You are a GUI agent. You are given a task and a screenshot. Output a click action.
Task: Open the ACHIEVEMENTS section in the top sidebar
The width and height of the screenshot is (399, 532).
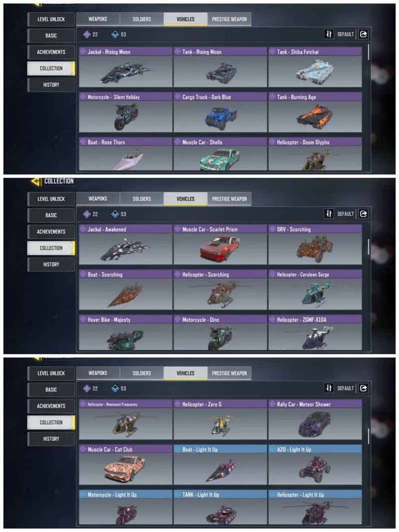point(51,52)
